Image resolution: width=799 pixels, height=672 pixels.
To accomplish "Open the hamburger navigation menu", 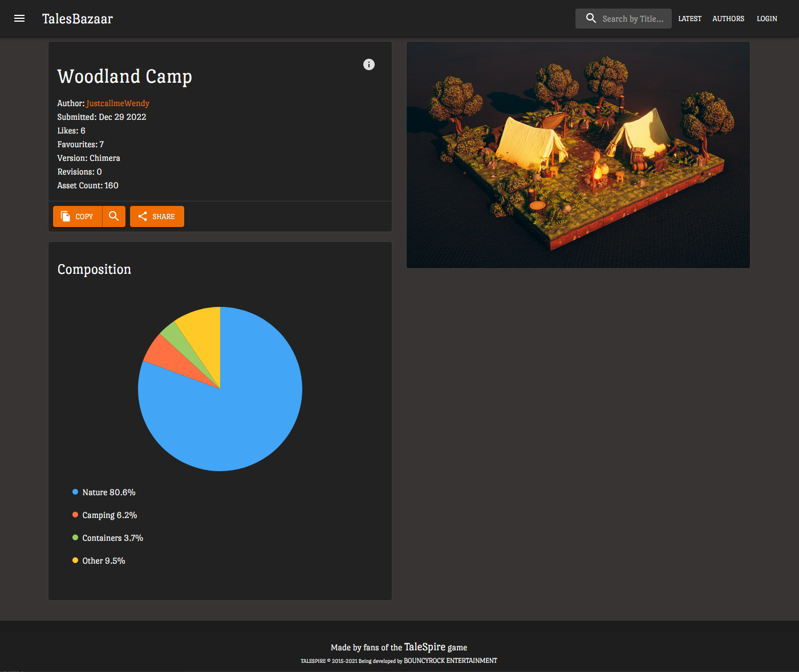I will [x=19, y=18].
